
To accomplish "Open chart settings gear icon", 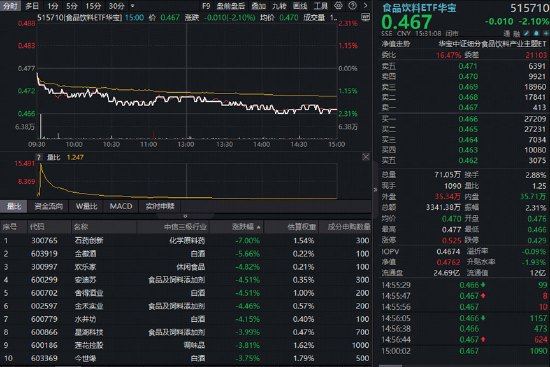I will click(x=338, y=6).
